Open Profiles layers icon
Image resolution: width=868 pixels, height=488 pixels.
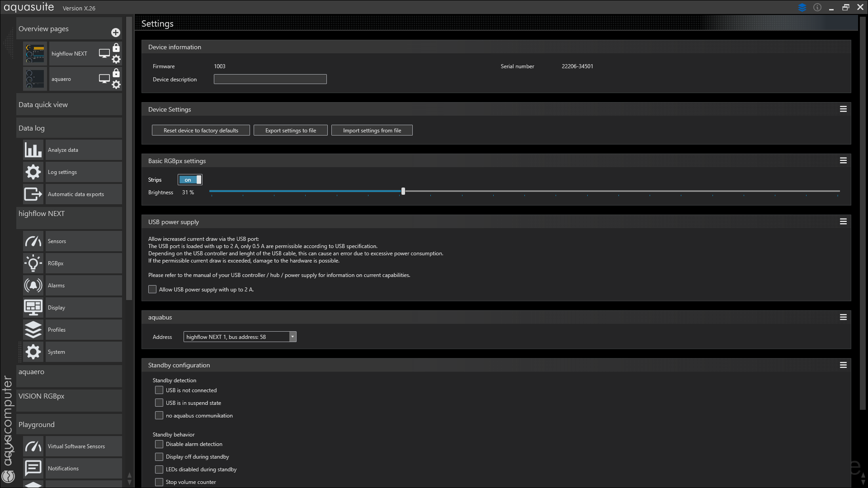[x=33, y=330]
